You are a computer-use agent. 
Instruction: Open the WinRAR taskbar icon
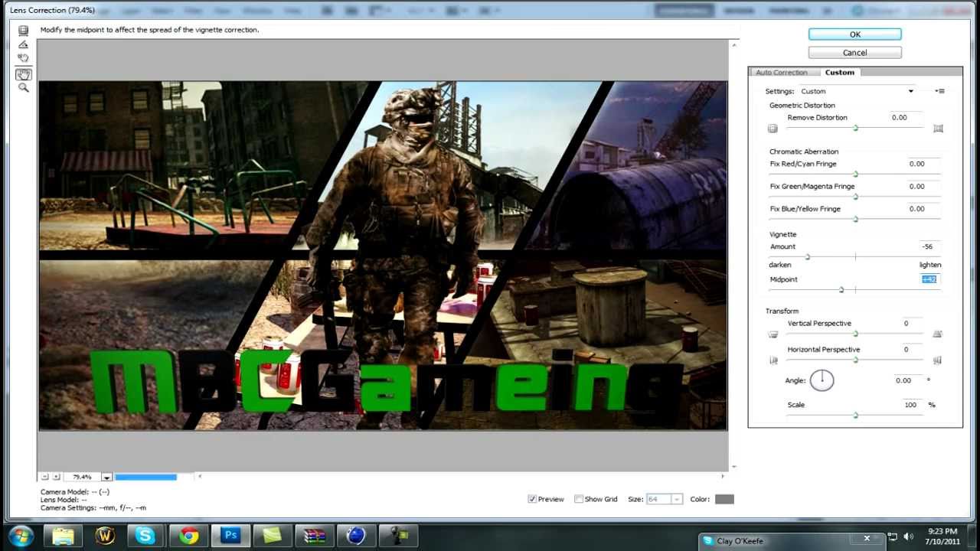tap(315, 536)
